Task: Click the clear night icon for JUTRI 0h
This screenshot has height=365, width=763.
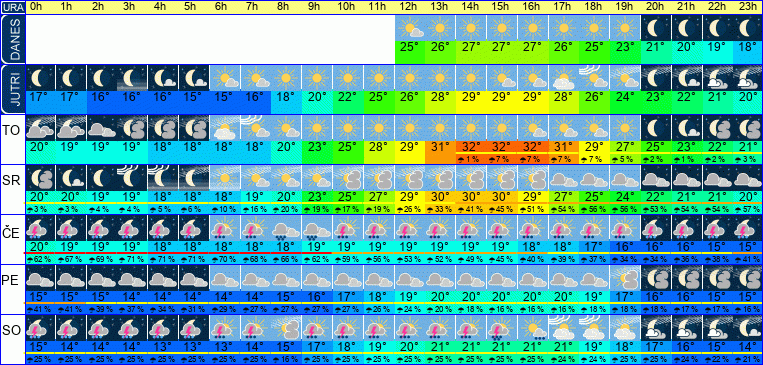Action: [40, 78]
